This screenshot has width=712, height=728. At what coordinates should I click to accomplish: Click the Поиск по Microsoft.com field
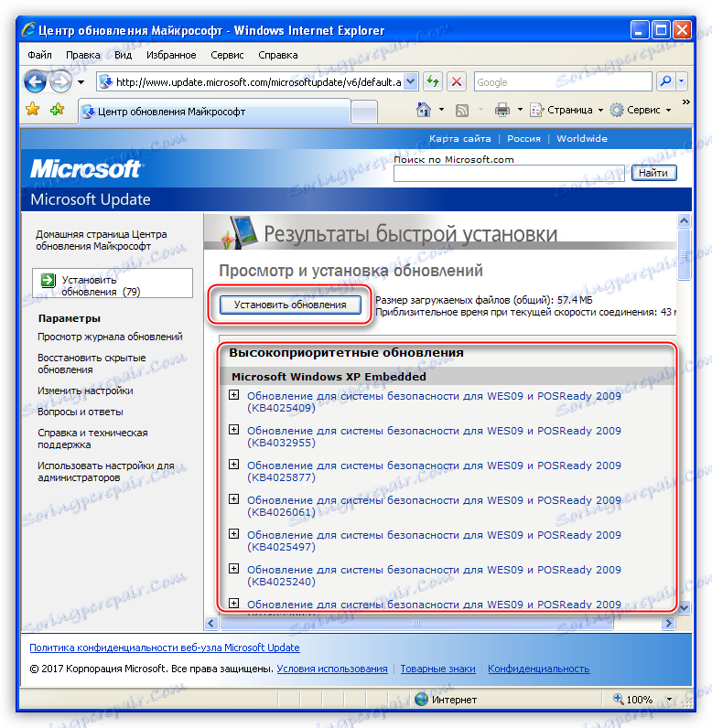pos(509,173)
